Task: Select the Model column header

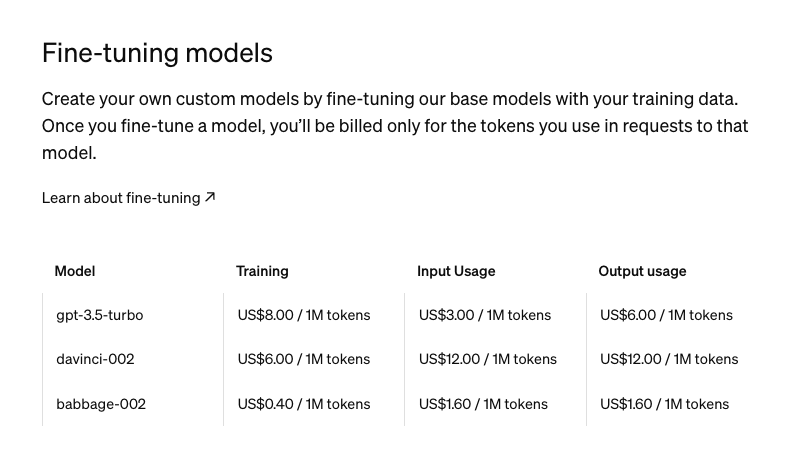Action: [75, 271]
